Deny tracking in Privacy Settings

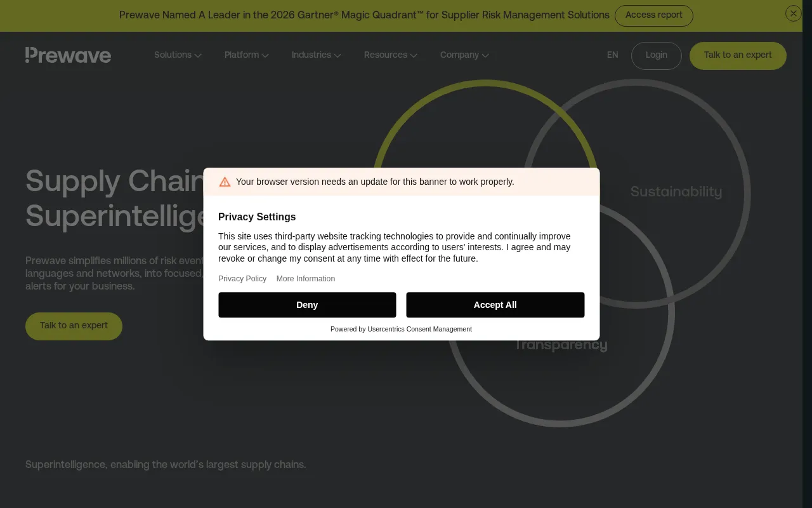pos(307,305)
